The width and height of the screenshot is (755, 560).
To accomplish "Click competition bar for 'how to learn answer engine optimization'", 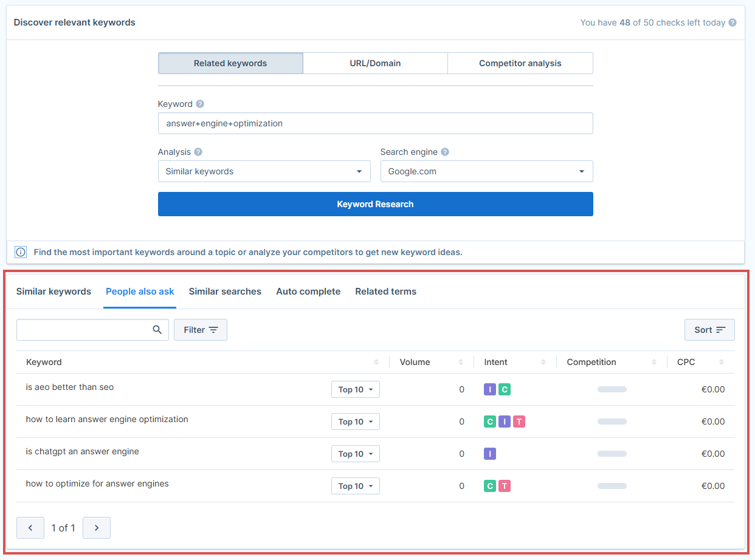I will point(612,422).
